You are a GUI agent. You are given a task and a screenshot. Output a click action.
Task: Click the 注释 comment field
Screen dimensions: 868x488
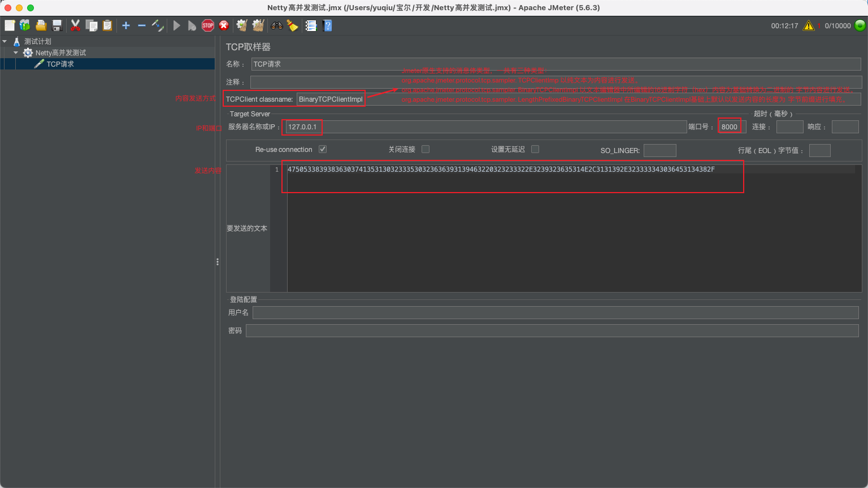(556, 82)
